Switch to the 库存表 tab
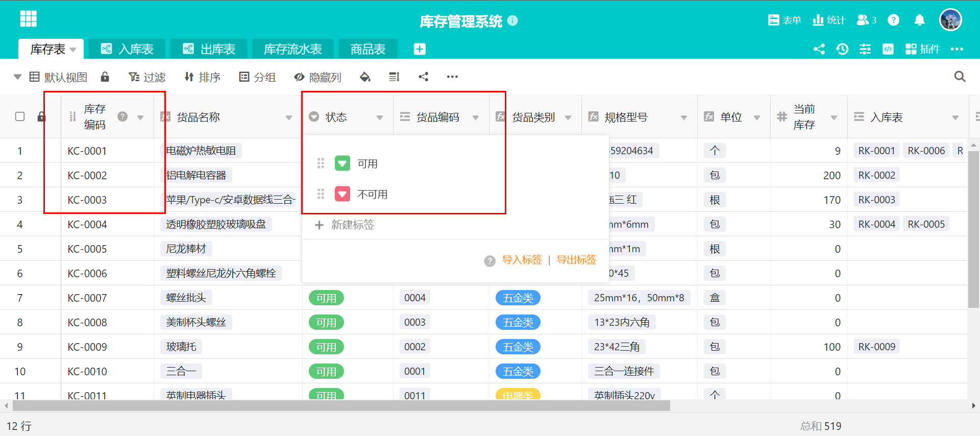The width and height of the screenshot is (980, 436). point(48,49)
